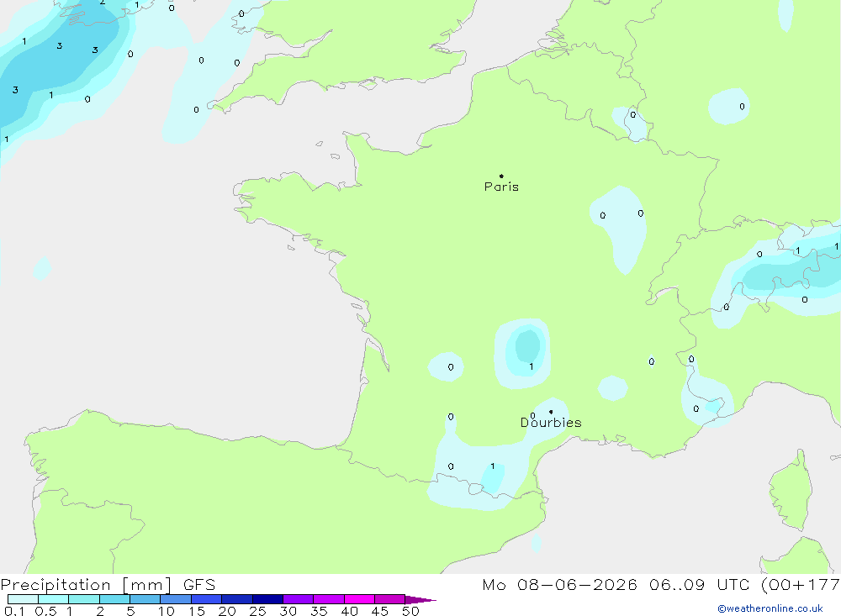
Task: Click the 'Precipitation [mm]' title text
Action: [87, 585]
